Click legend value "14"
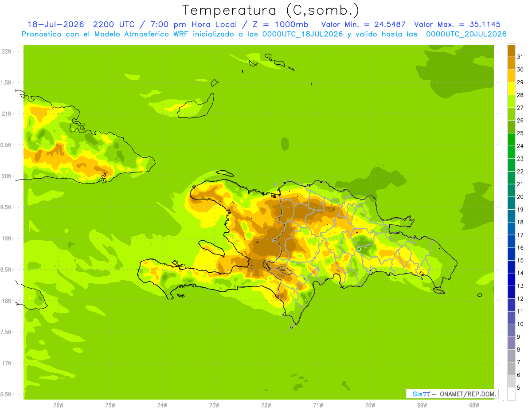 point(520,273)
